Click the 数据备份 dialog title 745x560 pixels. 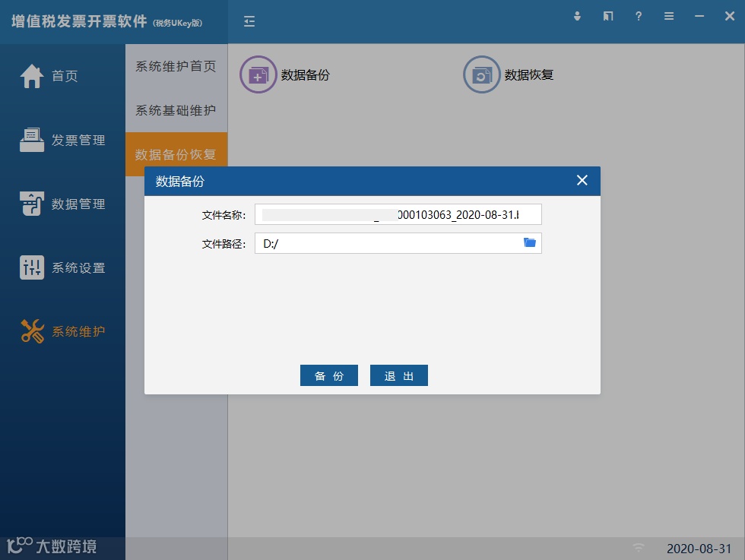click(180, 181)
